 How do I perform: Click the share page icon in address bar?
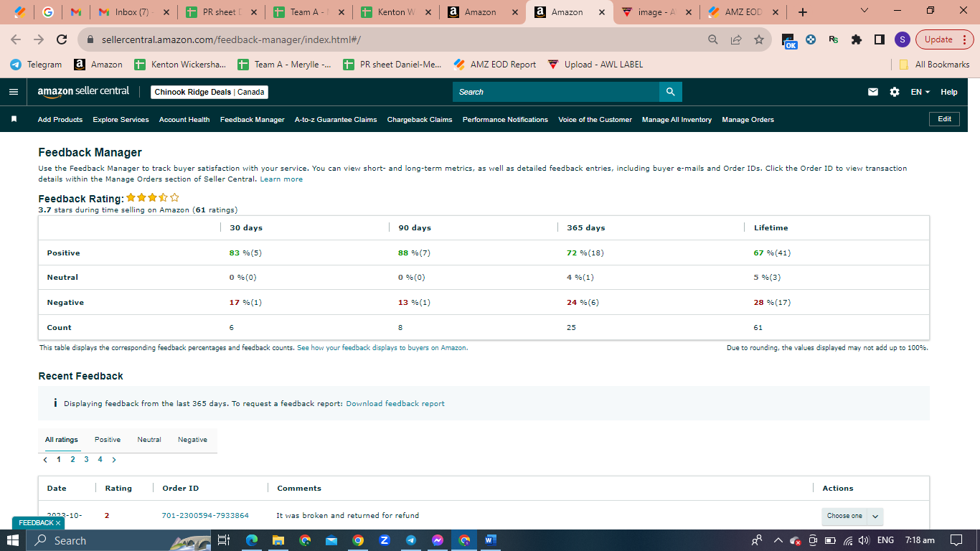(735, 40)
